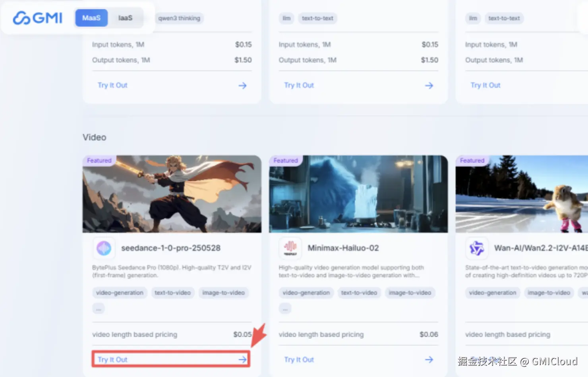Select the qwen3 thinking tag
588x377 pixels.
[179, 18]
